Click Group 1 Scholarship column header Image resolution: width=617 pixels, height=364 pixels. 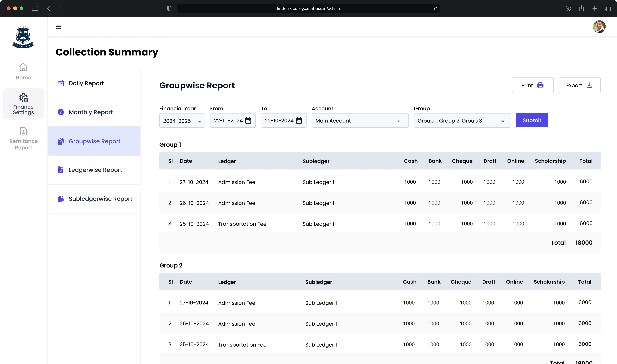coord(550,161)
